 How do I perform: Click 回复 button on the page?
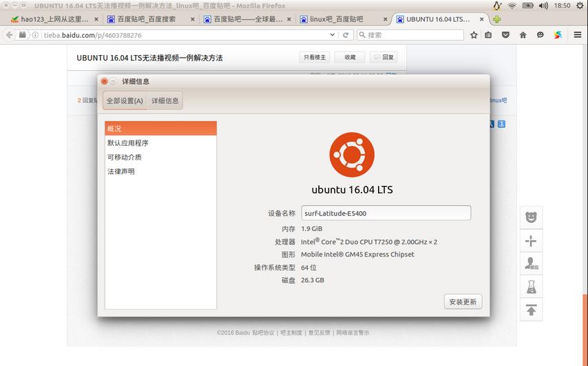384,57
